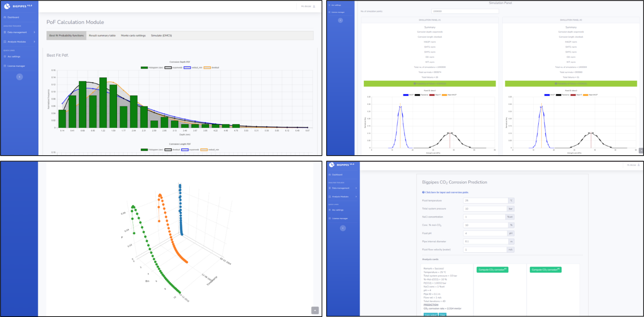The height and width of the screenshot is (317, 644).
Task: Click the Bigpipes logo in PoF Calculation window
Action: pyautogui.click(x=7, y=6)
